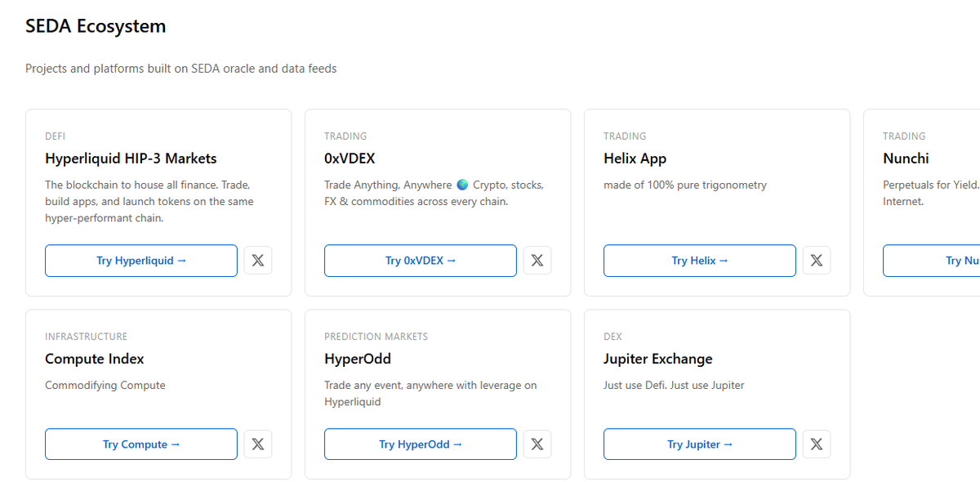Click TRADING label on Nunchi card
The image size is (980, 482).
(x=904, y=136)
